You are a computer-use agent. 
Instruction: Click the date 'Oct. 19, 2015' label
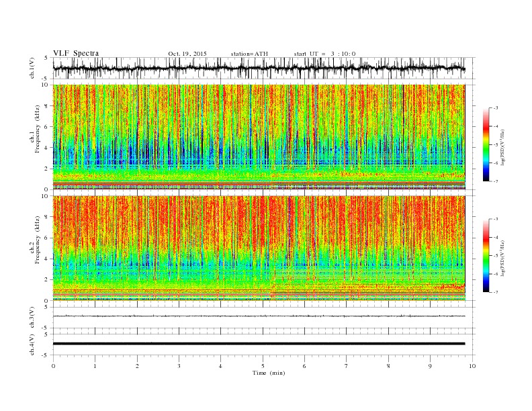(187, 54)
